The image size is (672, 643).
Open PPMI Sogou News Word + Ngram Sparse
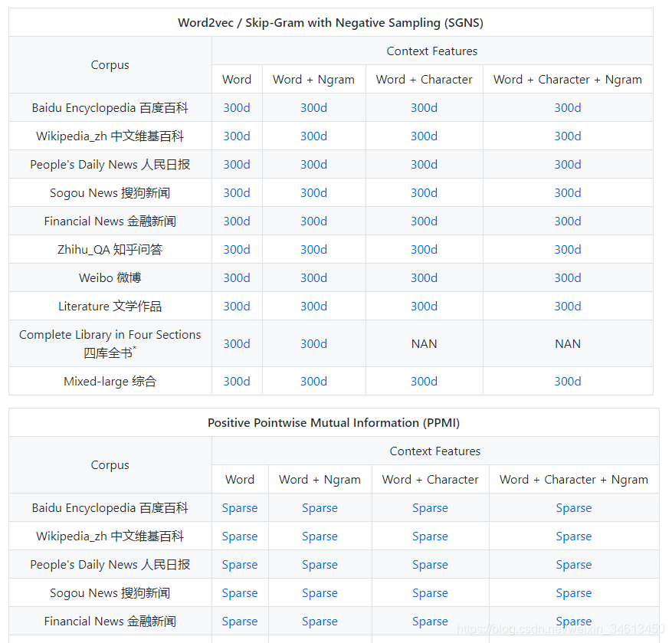point(320,593)
